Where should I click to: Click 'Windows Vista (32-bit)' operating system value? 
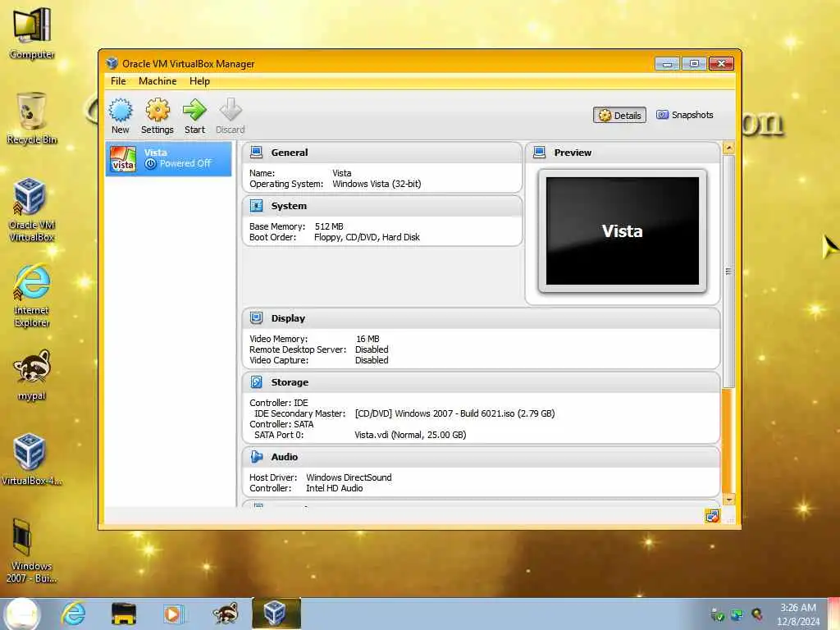377,184
